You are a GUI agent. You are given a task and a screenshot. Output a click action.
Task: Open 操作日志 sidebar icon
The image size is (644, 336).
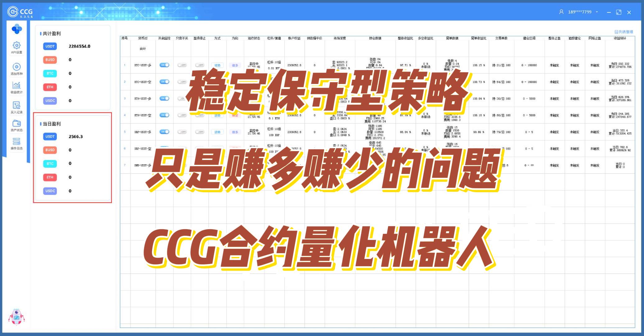click(x=16, y=143)
